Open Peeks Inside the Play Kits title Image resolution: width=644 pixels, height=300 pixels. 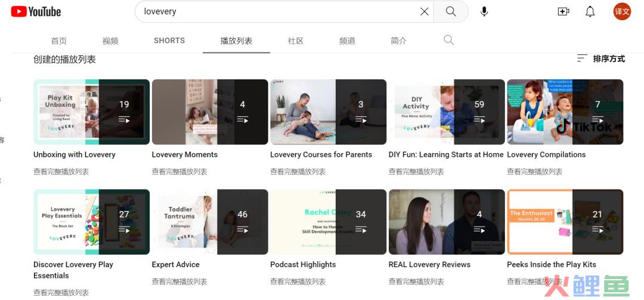click(552, 265)
